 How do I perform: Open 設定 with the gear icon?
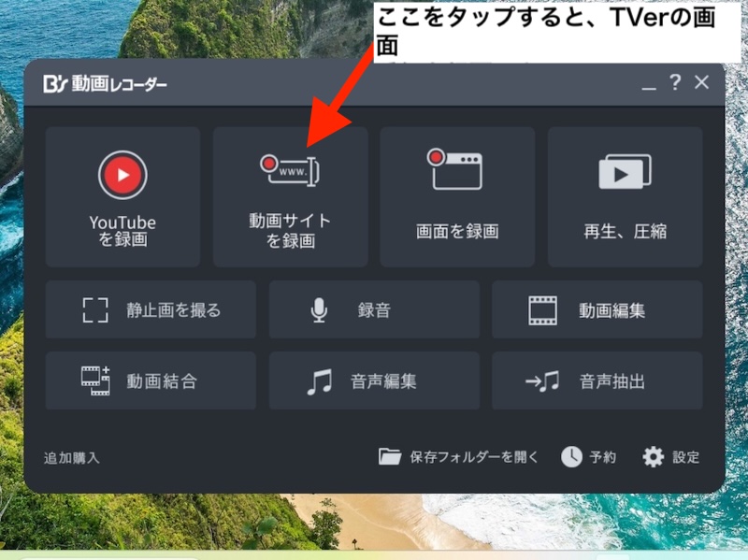coord(654,457)
